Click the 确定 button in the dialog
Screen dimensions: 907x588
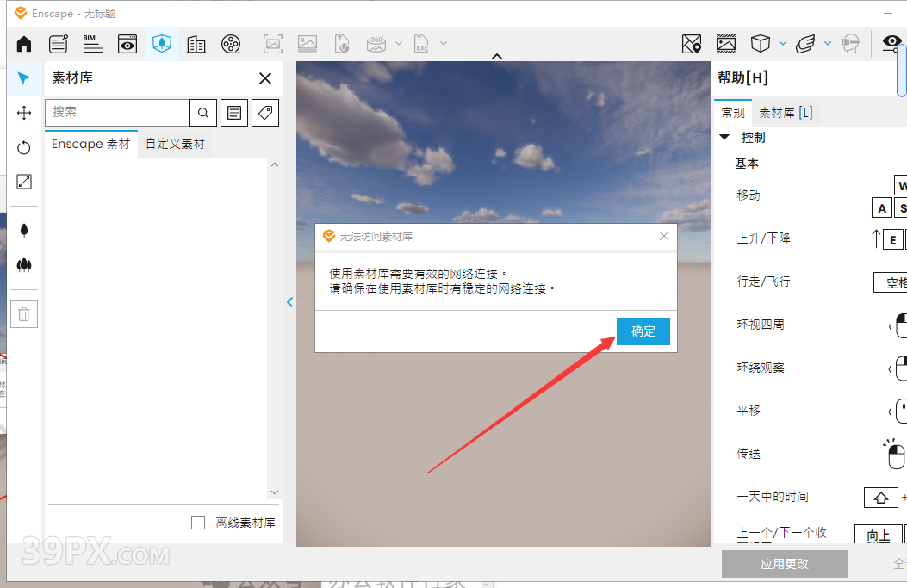(643, 331)
